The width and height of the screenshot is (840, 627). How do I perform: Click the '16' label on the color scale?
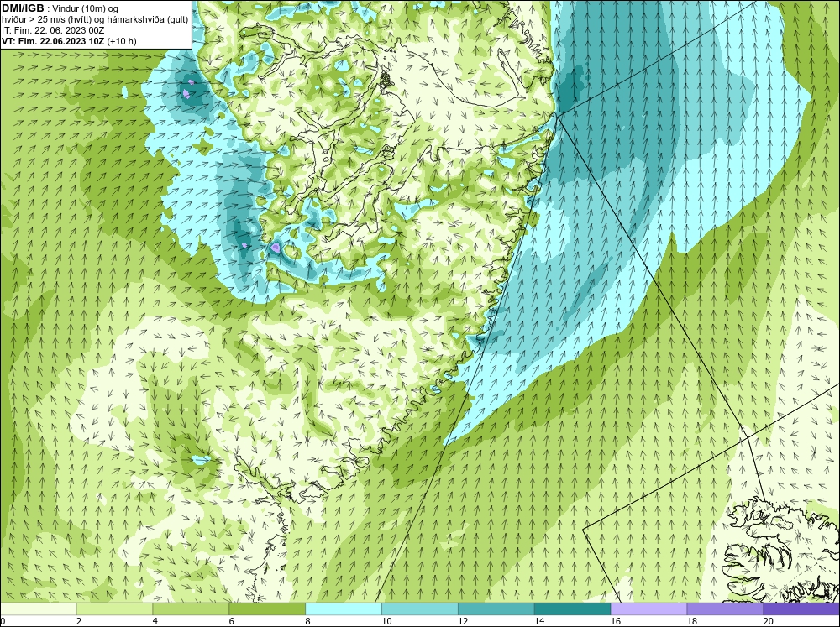(x=616, y=621)
